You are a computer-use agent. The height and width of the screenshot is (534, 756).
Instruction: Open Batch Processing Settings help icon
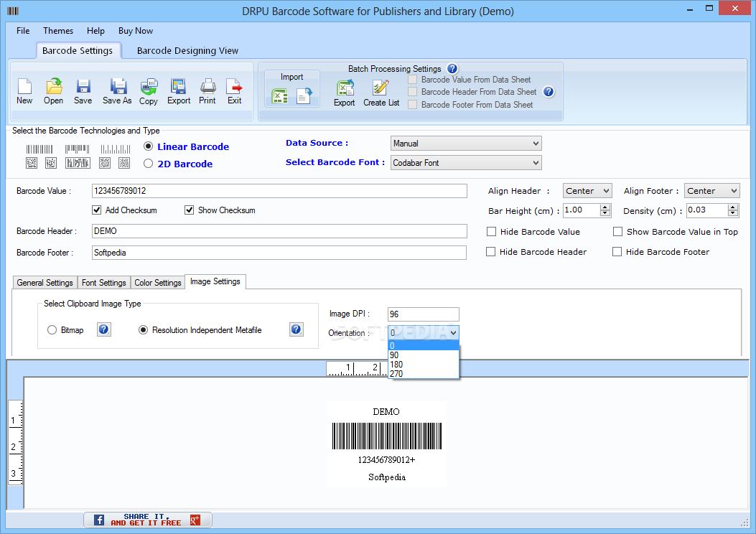point(452,68)
